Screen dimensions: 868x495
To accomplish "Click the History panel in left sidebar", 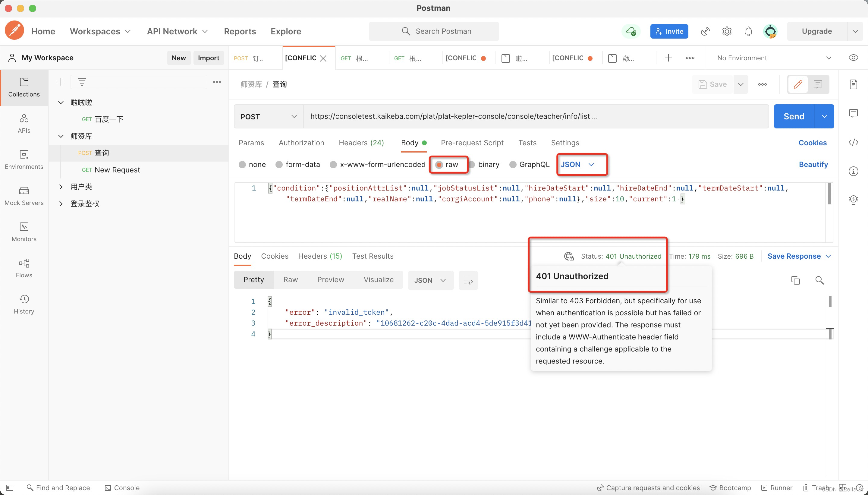I will click(x=24, y=304).
